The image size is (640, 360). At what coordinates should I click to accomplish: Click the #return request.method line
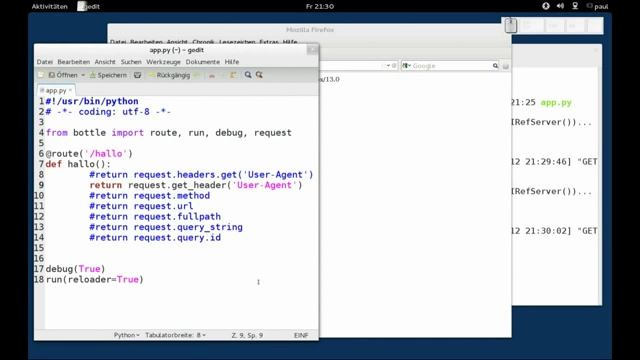[x=149, y=196]
